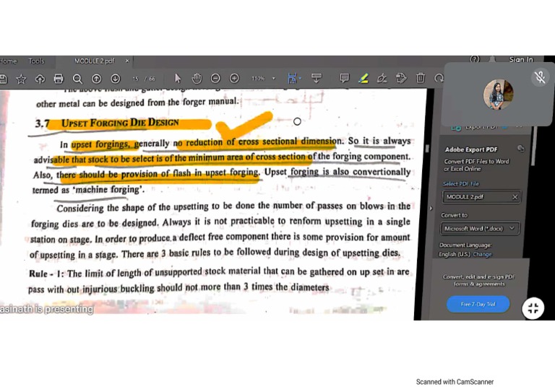Choose the hand pan tool

[197, 78]
